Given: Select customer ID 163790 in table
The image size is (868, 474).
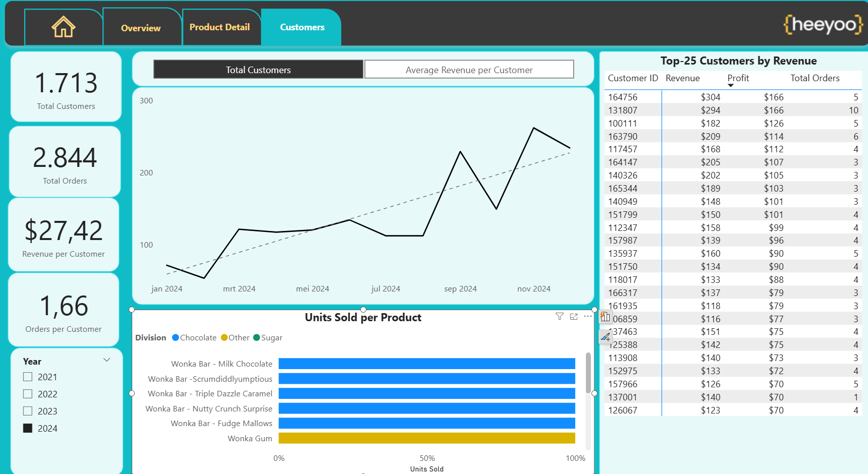Looking at the screenshot, I should [622, 136].
